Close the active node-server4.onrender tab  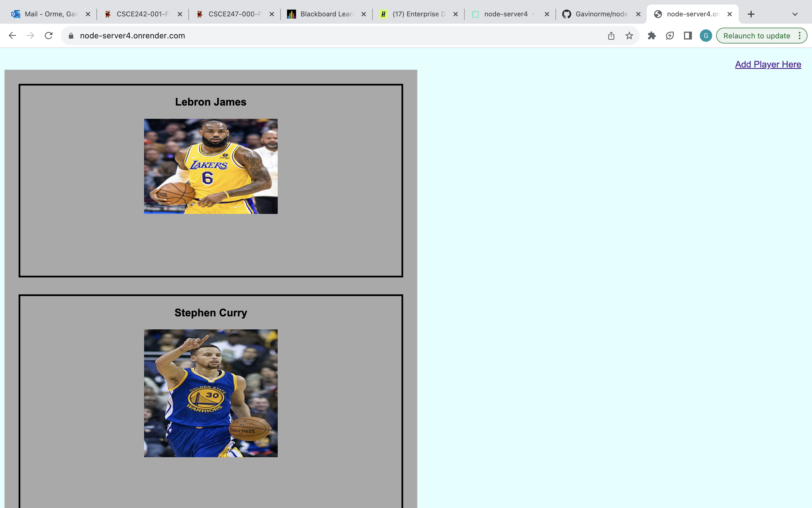click(x=729, y=14)
